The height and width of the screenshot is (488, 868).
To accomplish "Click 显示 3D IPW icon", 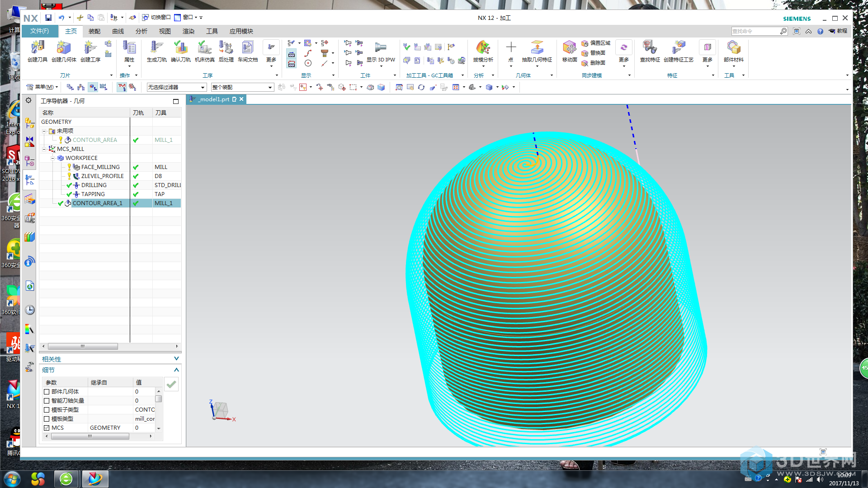I will pos(381,51).
